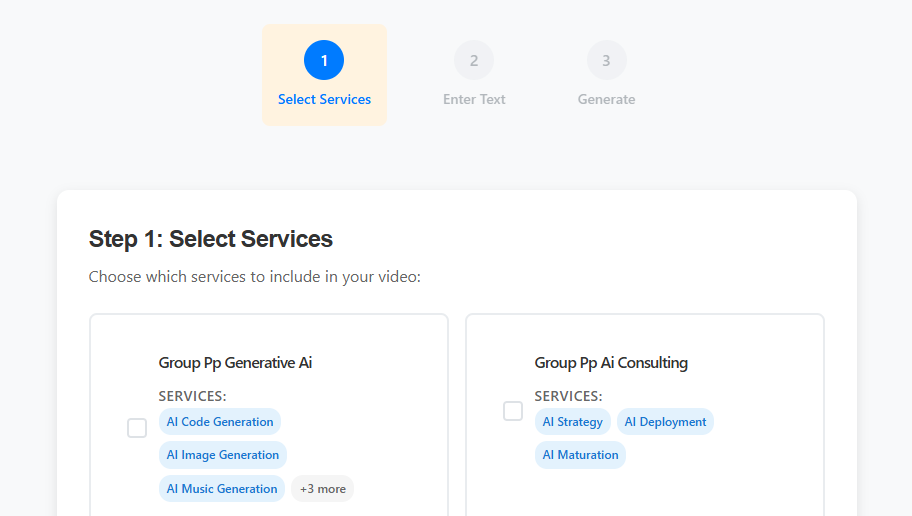
Task: Click the step 2 number circle
Action: click(474, 60)
